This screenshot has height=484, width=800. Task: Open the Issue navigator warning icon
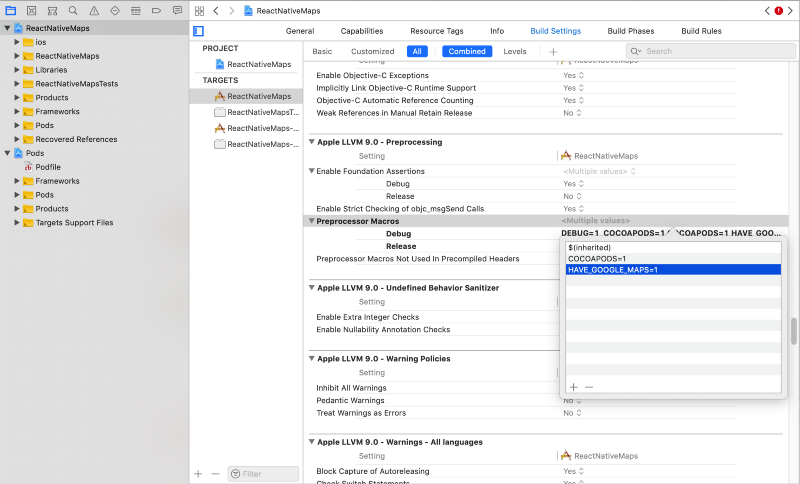[x=92, y=9]
